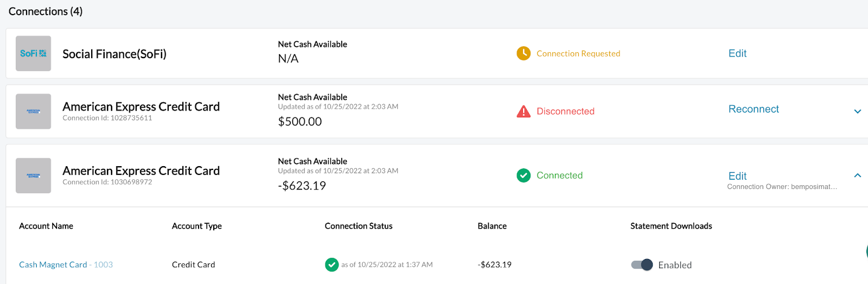Click the $500.00 net cash value
This screenshot has width=868, height=284.
tap(300, 122)
